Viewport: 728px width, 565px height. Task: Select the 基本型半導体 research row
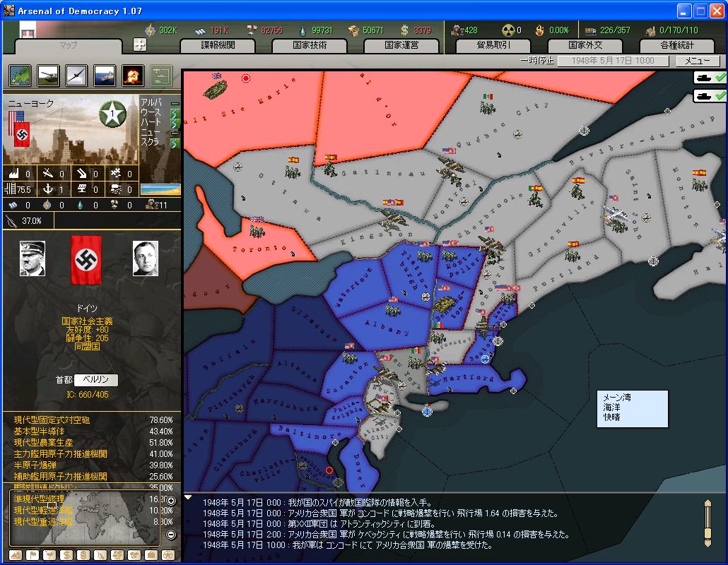click(93, 432)
